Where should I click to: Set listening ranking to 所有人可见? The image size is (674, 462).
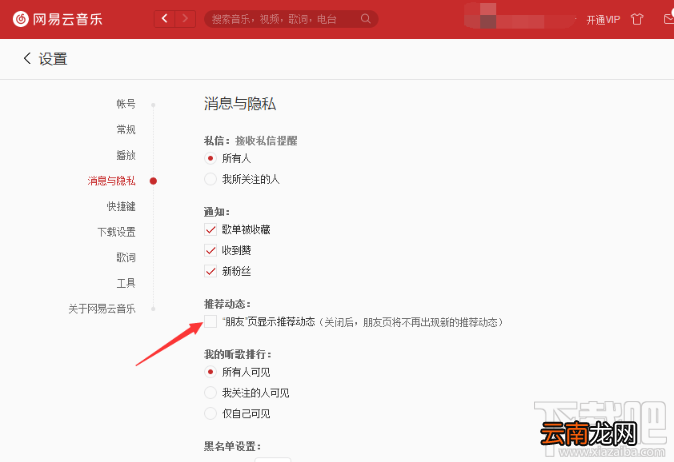(x=210, y=372)
